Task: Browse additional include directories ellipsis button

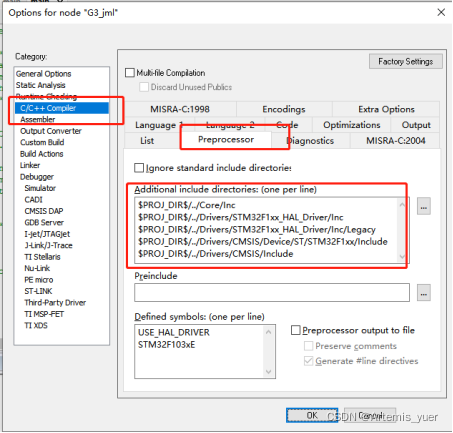Action: [424, 206]
